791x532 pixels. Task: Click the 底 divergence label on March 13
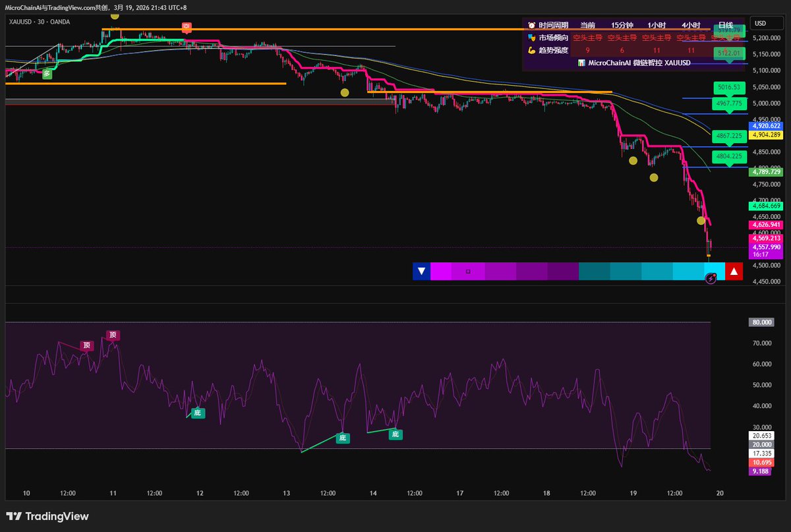pos(343,437)
